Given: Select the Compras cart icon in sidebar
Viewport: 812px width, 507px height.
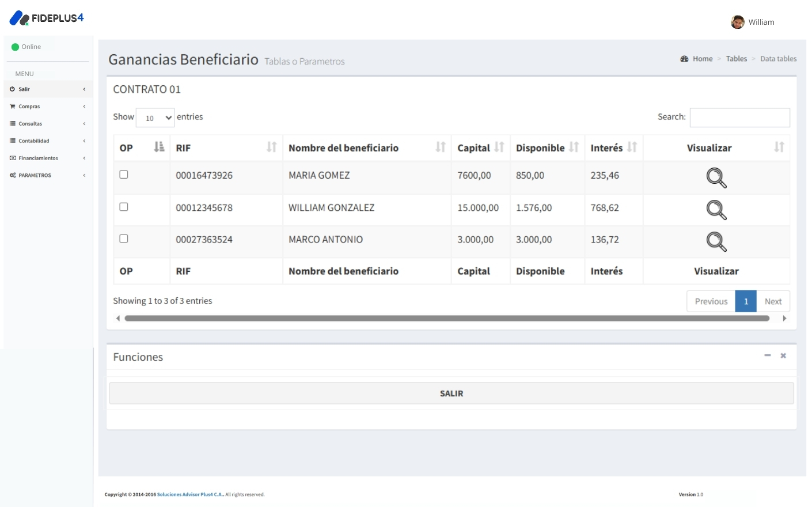Looking at the screenshot, I should coord(12,106).
